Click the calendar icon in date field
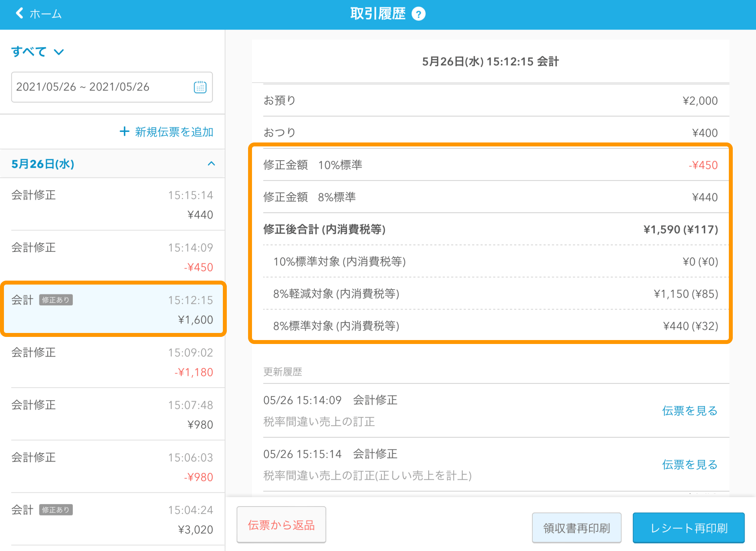 point(200,87)
